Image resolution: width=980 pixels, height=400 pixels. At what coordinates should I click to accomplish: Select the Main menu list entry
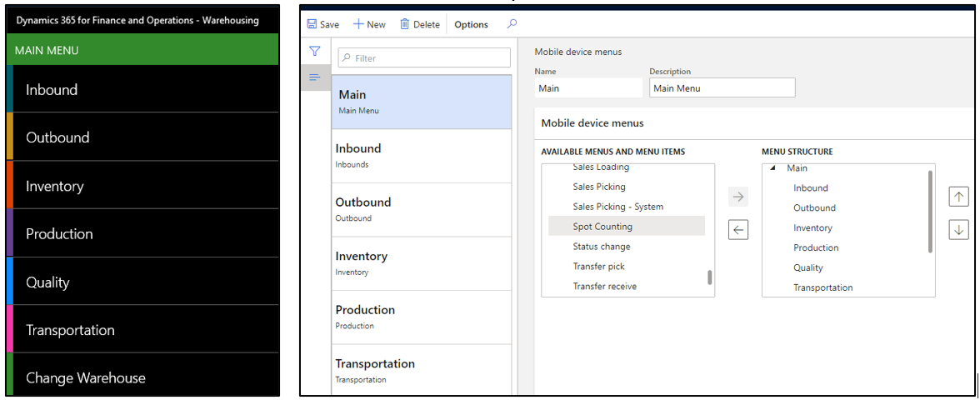click(x=422, y=102)
